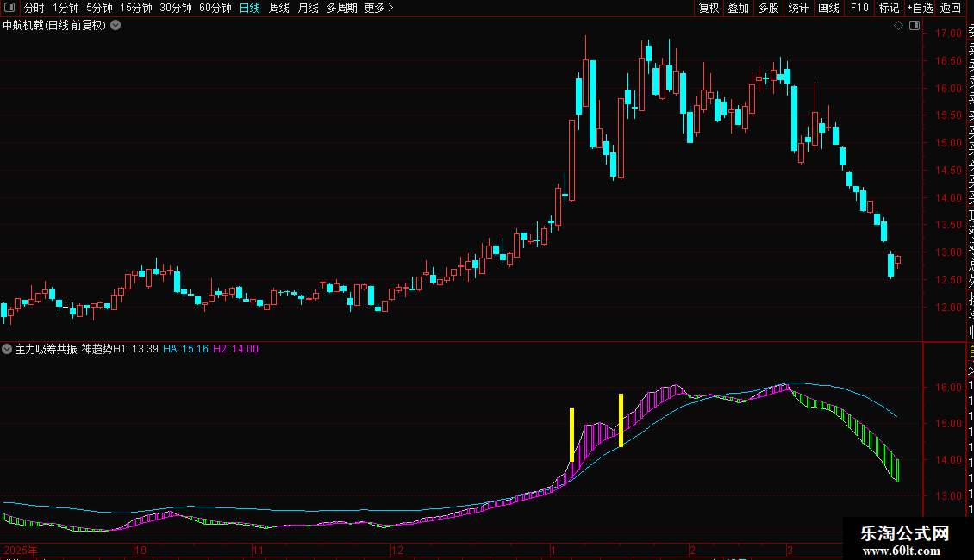Click the second yellow signal bar in indicator
Viewport: 974px width, 560px height.
(621, 420)
